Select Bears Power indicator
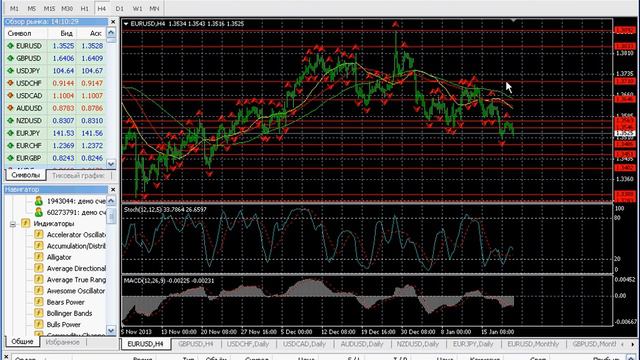 (65, 302)
